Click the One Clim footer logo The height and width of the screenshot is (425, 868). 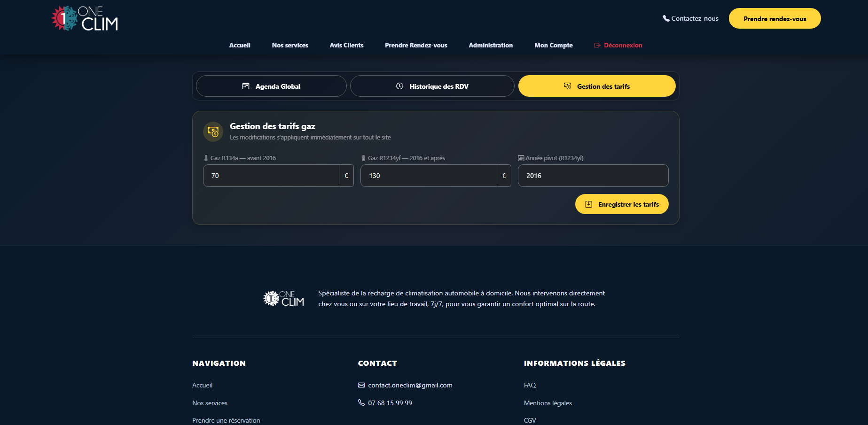284,299
